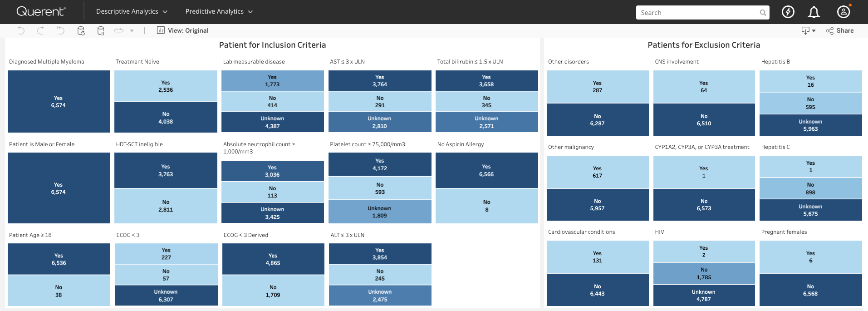The height and width of the screenshot is (311, 868).
Task: Select HIV No 1,785 tile
Action: click(x=704, y=273)
